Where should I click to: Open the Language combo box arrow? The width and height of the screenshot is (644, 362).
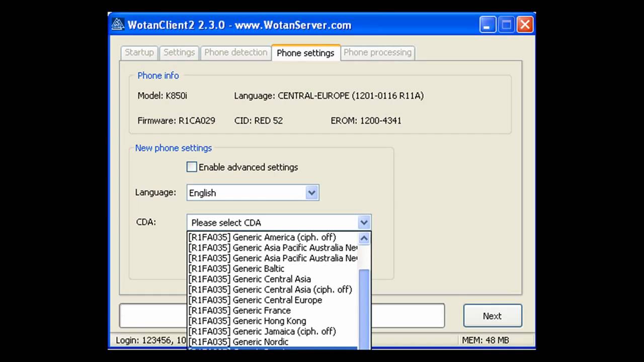point(312,193)
